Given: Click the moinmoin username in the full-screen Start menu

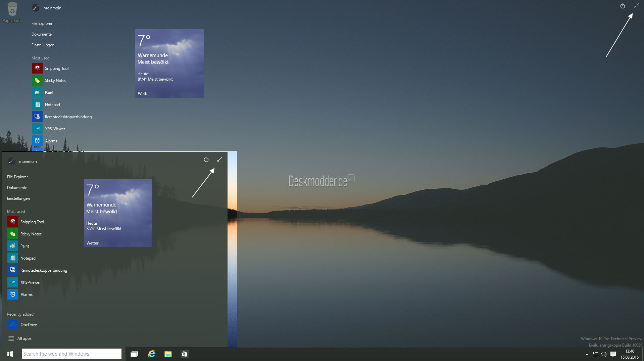Looking at the screenshot, I should [x=52, y=8].
